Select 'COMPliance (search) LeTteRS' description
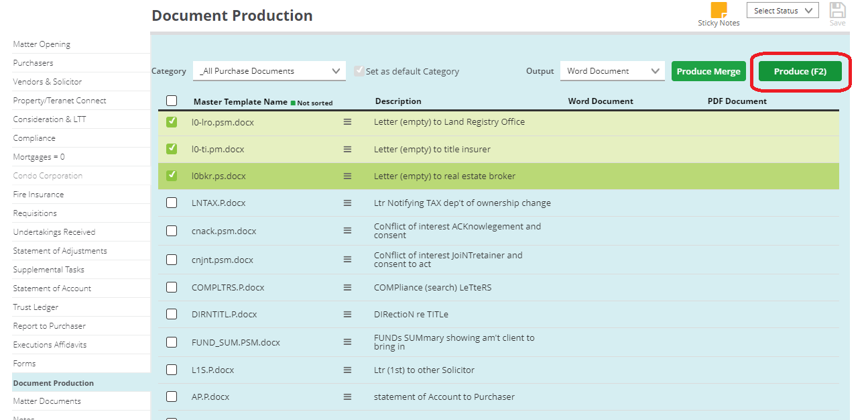 pyautogui.click(x=433, y=287)
